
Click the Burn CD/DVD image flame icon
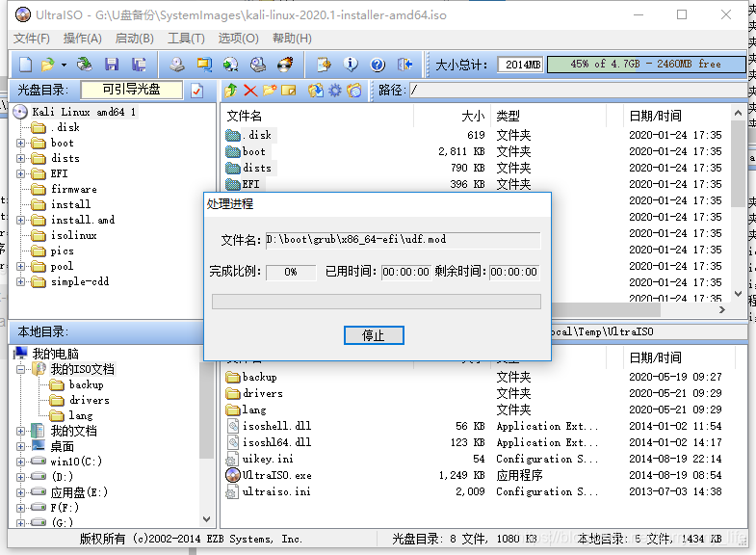tap(285, 65)
